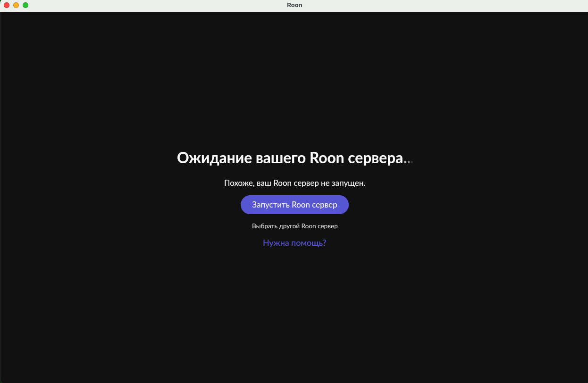This screenshot has width=588, height=383.
Task: Click the Запустить Roon сервер button
Action: (294, 205)
